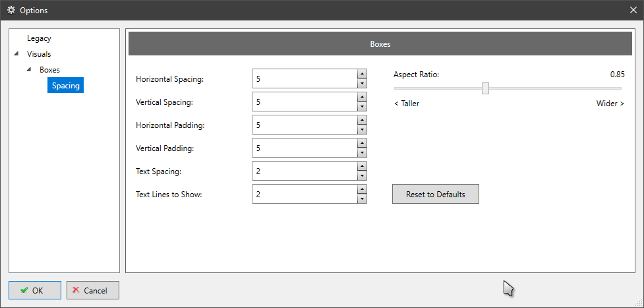Decrease Text Spacing value
Viewport: 644px width, 308px height.
click(x=362, y=175)
